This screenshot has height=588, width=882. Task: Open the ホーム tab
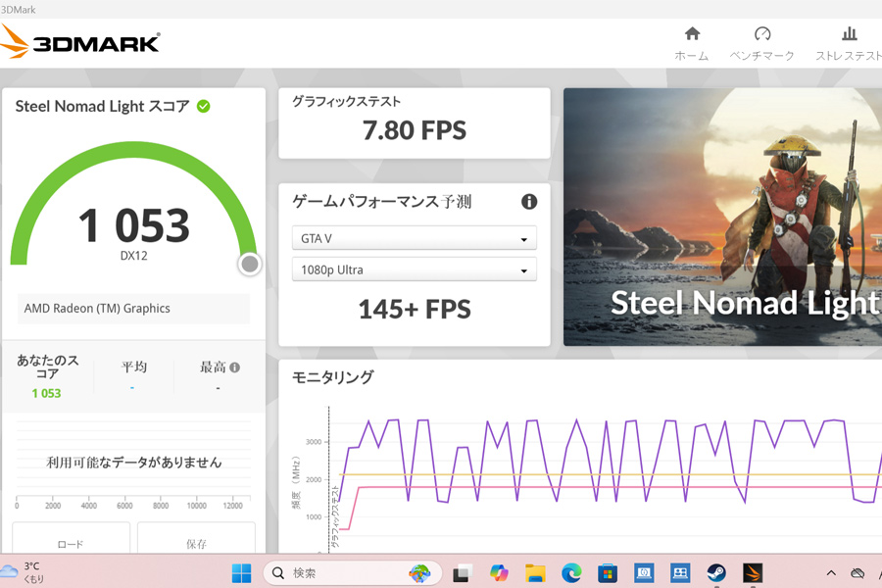[x=692, y=44]
